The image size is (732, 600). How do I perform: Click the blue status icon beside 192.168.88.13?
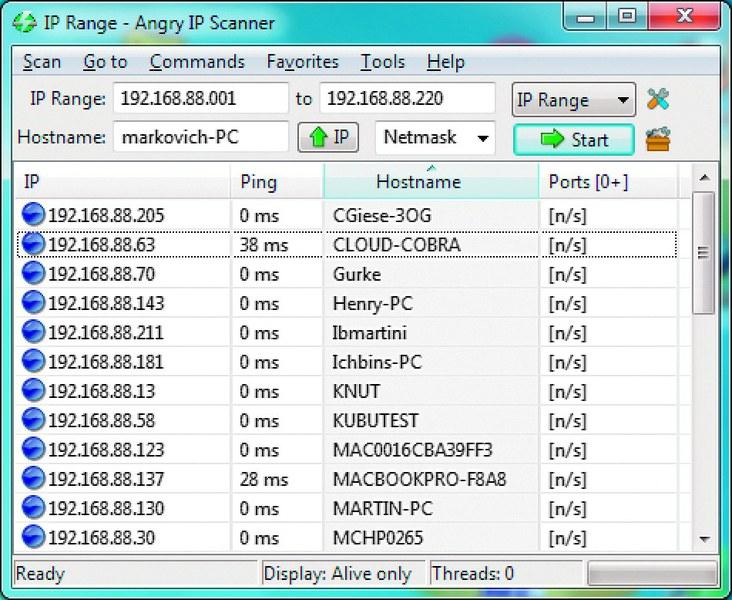click(33, 391)
